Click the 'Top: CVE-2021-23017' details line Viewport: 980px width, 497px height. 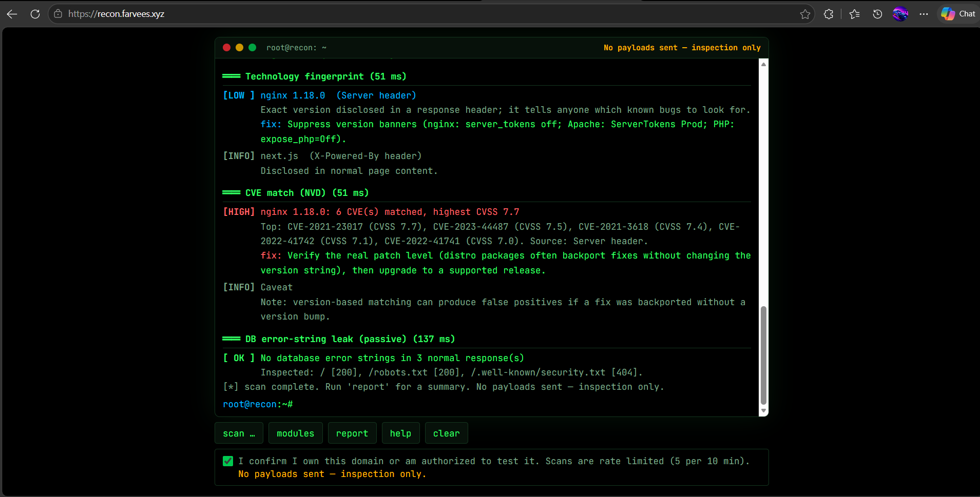pos(500,234)
